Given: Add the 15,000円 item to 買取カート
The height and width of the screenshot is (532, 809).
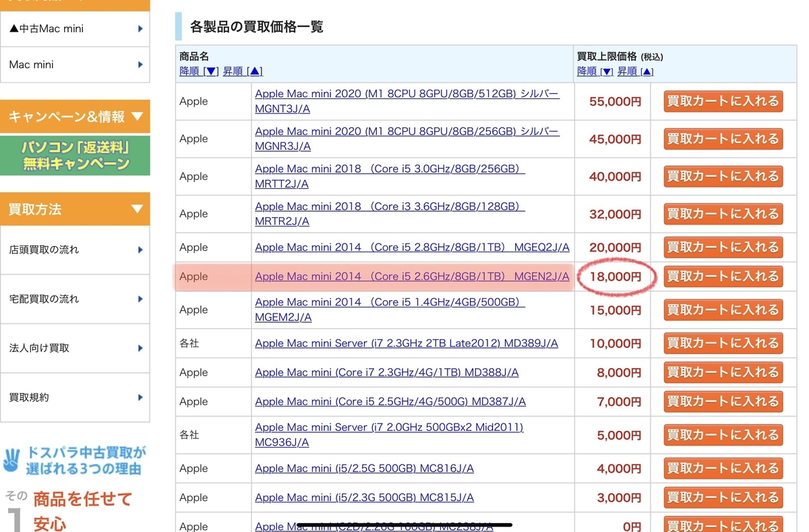Looking at the screenshot, I should pos(723,309).
